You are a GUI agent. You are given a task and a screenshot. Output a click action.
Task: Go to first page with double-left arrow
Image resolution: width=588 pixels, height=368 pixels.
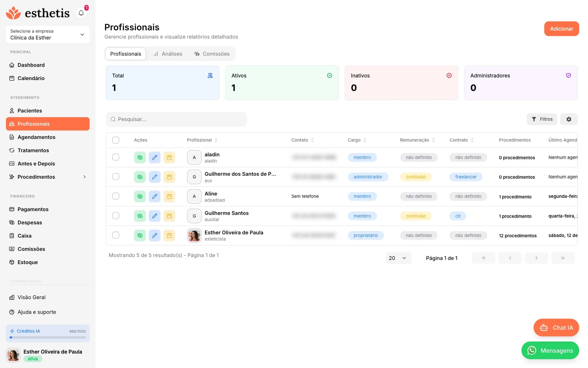(x=484, y=258)
